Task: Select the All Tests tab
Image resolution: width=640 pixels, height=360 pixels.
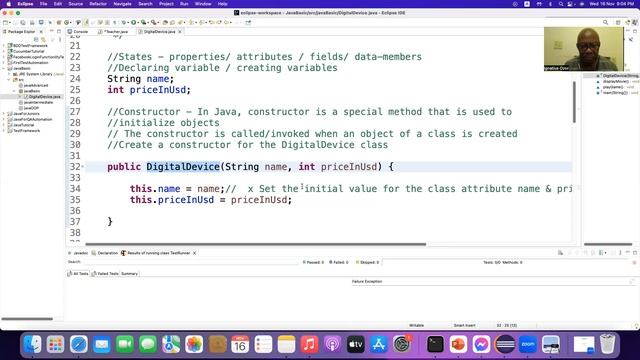Action: (x=78, y=273)
